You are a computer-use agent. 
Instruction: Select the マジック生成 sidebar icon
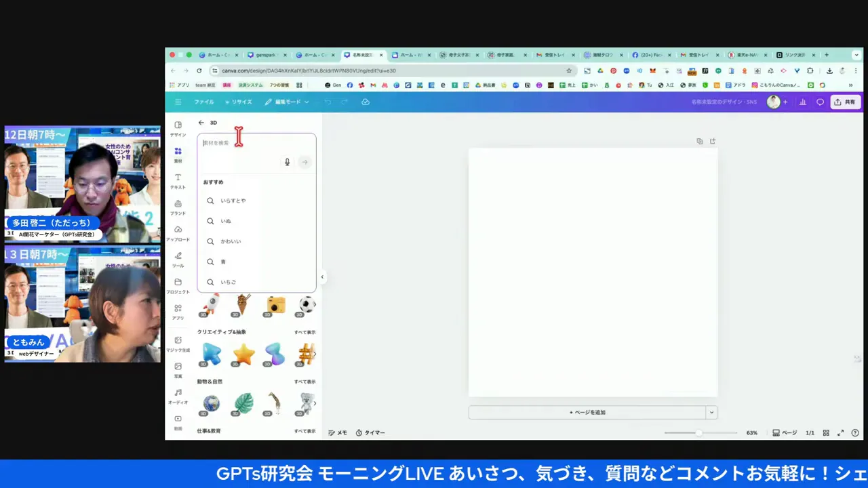(178, 343)
